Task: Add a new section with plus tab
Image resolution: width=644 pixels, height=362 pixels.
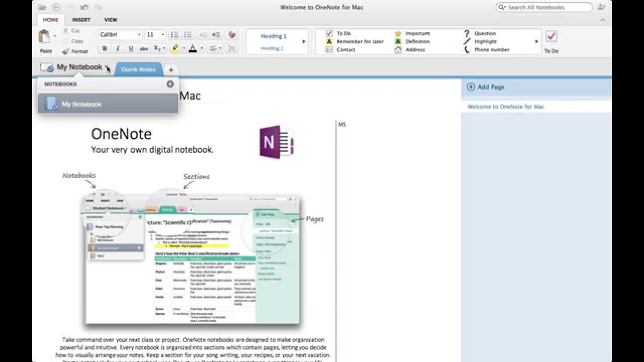Action: pyautogui.click(x=171, y=70)
